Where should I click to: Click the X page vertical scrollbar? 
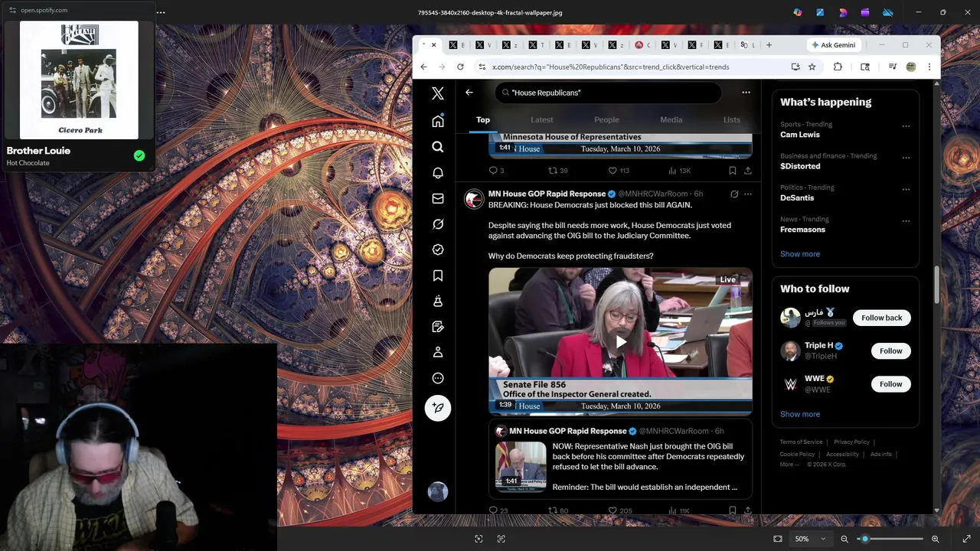pyautogui.click(x=936, y=285)
